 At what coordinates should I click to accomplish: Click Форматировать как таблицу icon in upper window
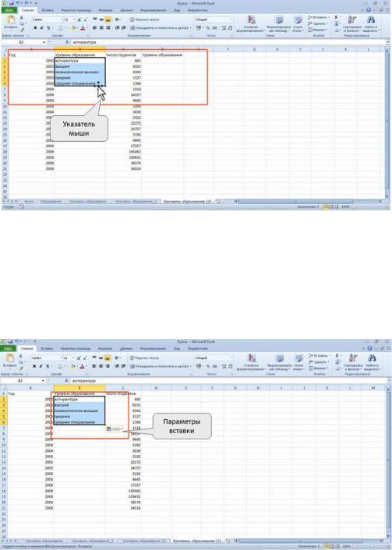(x=279, y=20)
